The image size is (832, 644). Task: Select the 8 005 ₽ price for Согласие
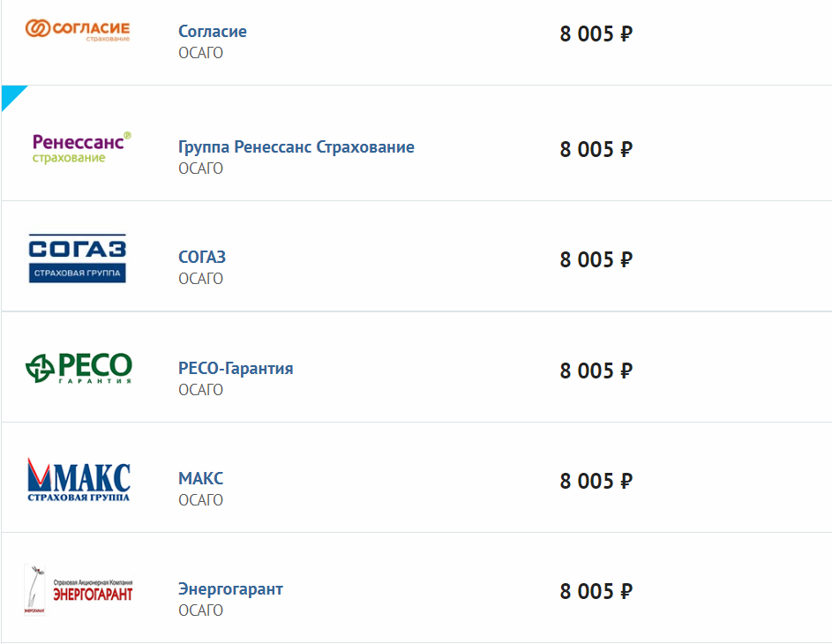pos(596,34)
